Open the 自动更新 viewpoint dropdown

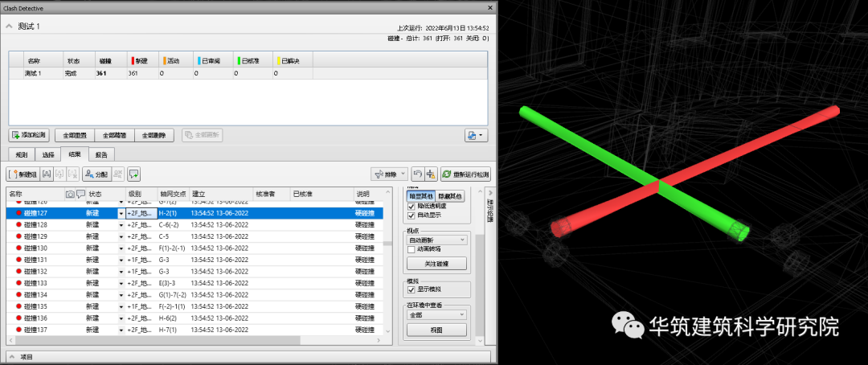click(x=436, y=240)
